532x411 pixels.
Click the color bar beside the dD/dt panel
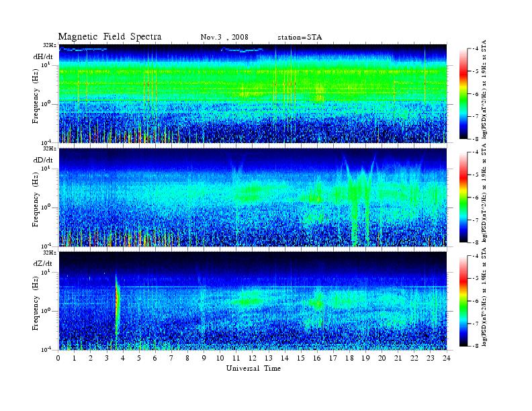(x=463, y=197)
